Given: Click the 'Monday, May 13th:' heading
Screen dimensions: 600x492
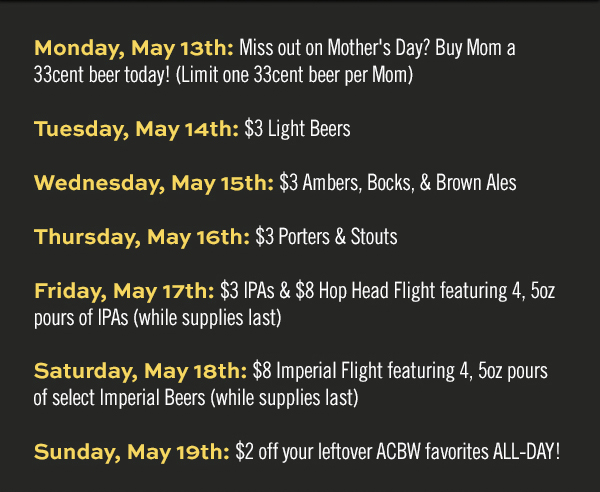Looking at the screenshot, I should (134, 49).
